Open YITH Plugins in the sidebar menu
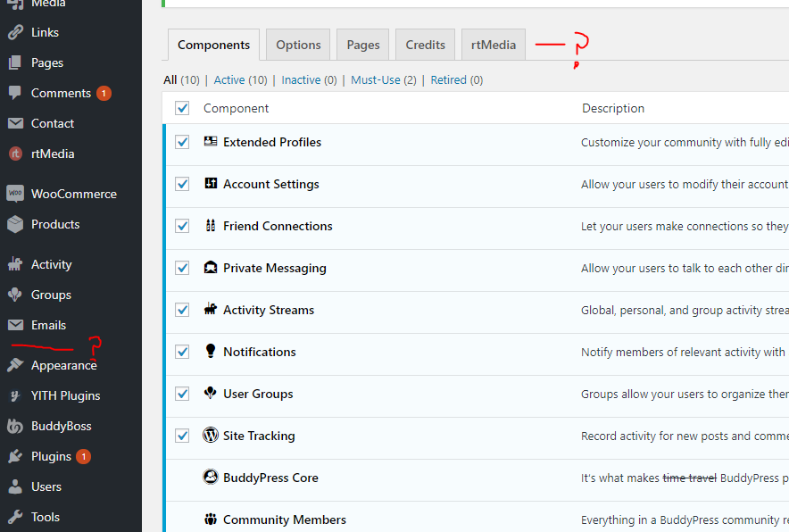This screenshot has height=532, width=789. [65, 395]
